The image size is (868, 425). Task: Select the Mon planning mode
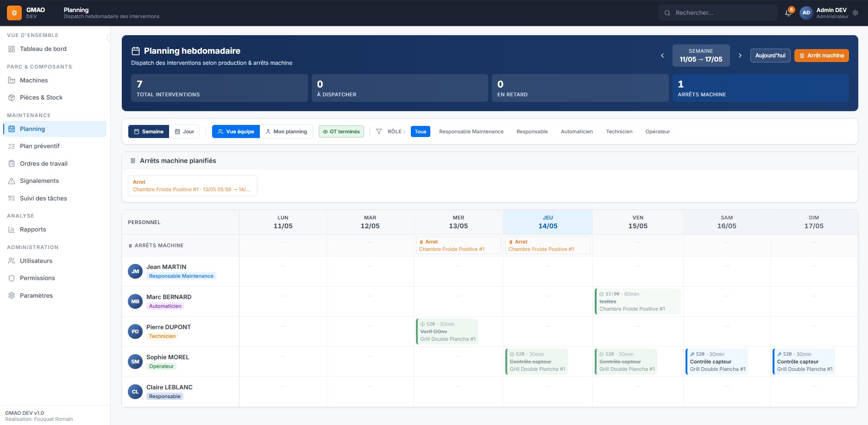(x=286, y=131)
